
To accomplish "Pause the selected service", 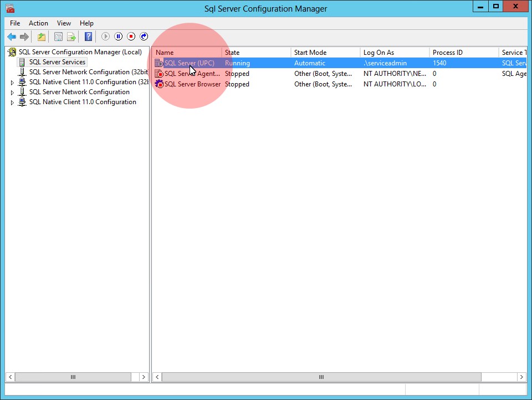I will click(118, 37).
